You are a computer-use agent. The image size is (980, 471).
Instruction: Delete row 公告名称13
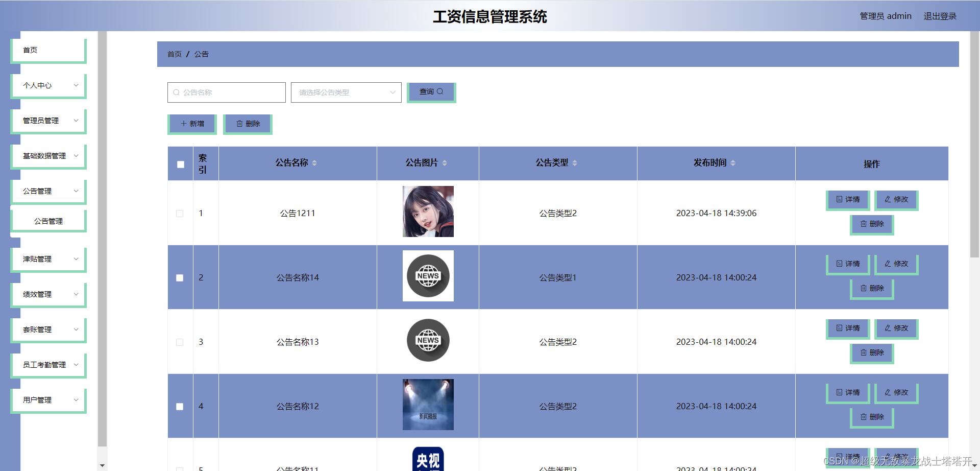(x=872, y=353)
